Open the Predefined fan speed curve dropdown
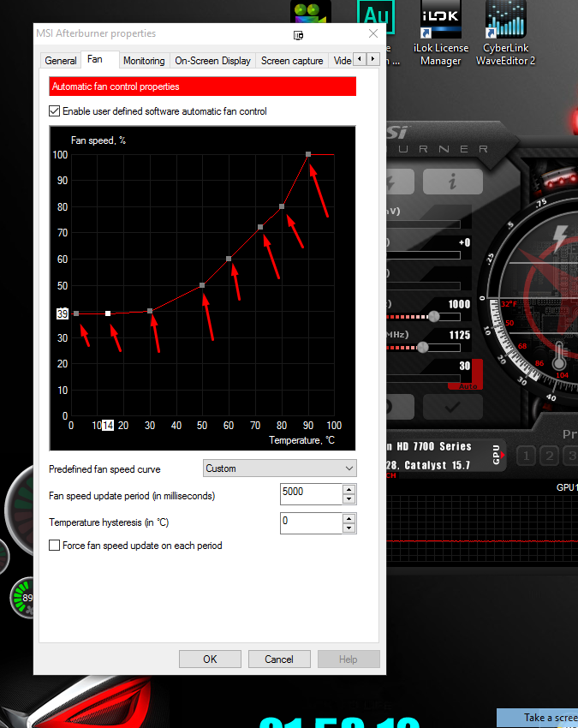Image resolution: width=578 pixels, height=728 pixels. point(279,468)
